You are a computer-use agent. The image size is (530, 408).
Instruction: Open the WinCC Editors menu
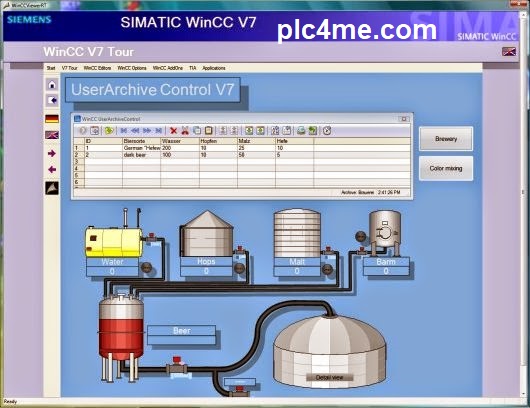pyautogui.click(x=97, y=68)
